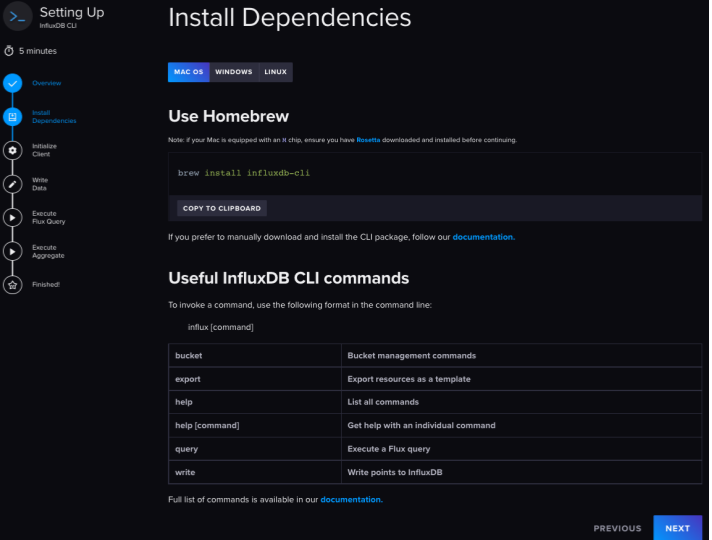Image resolution: width=712 pixels, height=540 pixels.
Task: Click the Use Homebrew heading
Action: pyautogui.click(x=228, y=116)
